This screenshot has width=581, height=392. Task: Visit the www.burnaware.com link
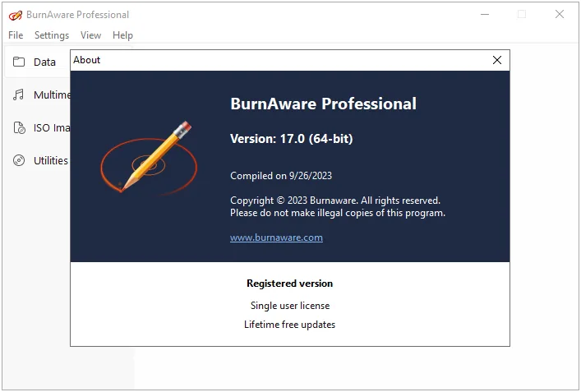coord(276,238)
